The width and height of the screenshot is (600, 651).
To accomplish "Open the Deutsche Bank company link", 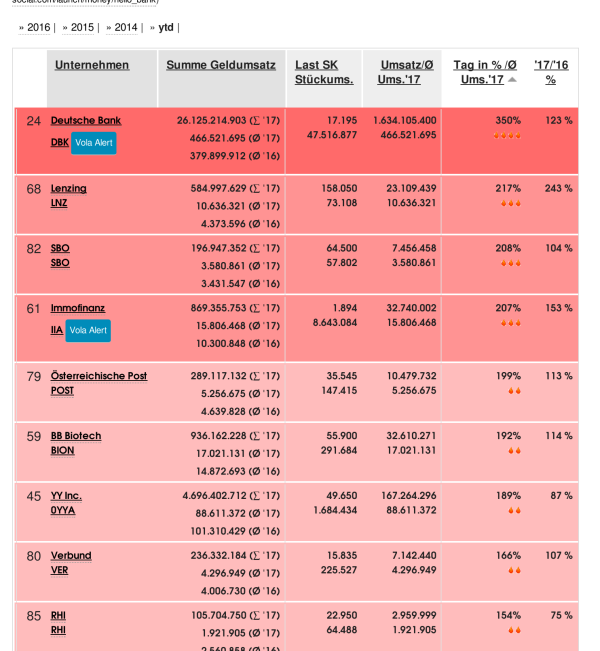I will coord(86,121).
